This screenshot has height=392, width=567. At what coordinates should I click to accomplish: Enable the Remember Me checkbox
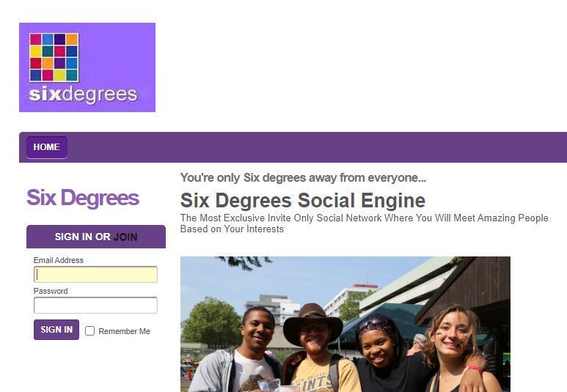tap(89, 331)
